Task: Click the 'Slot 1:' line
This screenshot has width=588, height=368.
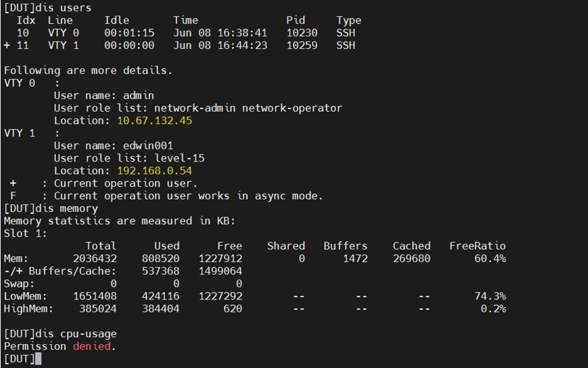Action: pos(26,234)
